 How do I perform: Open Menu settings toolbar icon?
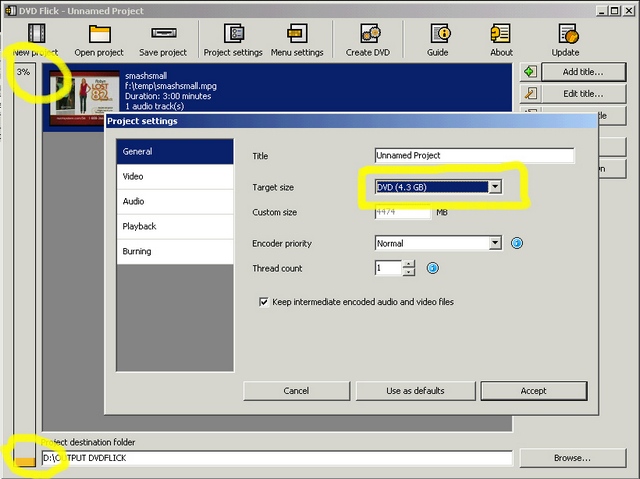(297, 33)
